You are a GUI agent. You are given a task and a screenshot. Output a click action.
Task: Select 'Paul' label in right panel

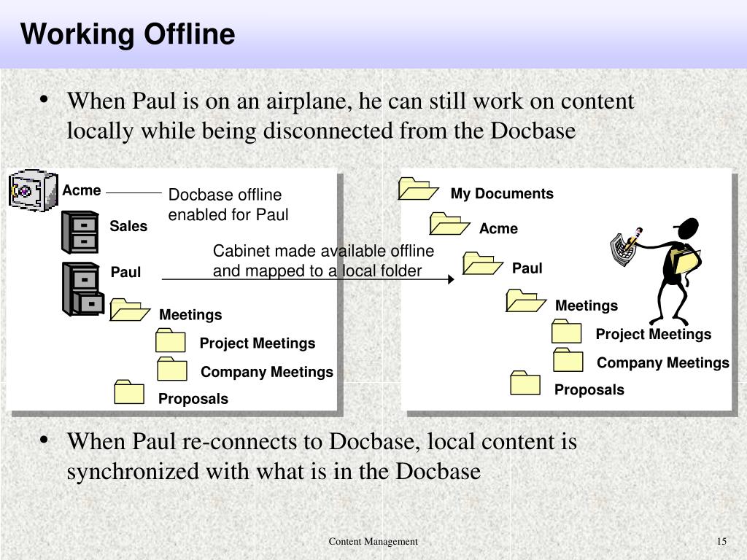[527, 268]
